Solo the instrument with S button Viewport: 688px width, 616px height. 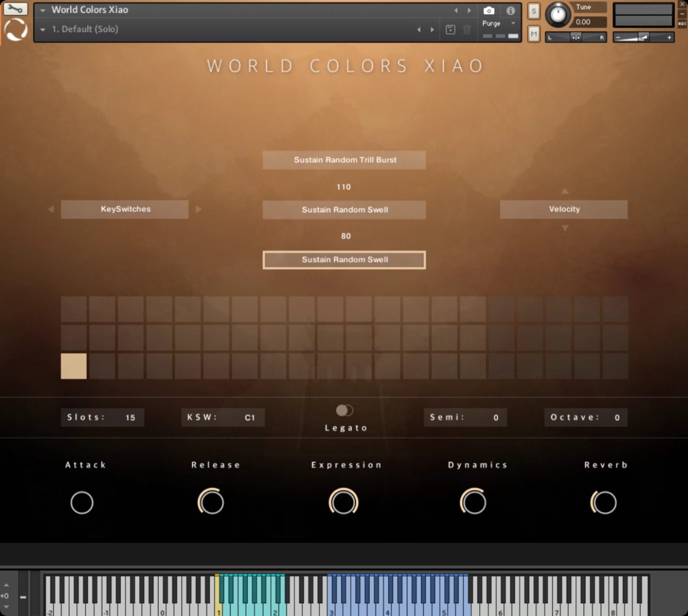(534, 11)
